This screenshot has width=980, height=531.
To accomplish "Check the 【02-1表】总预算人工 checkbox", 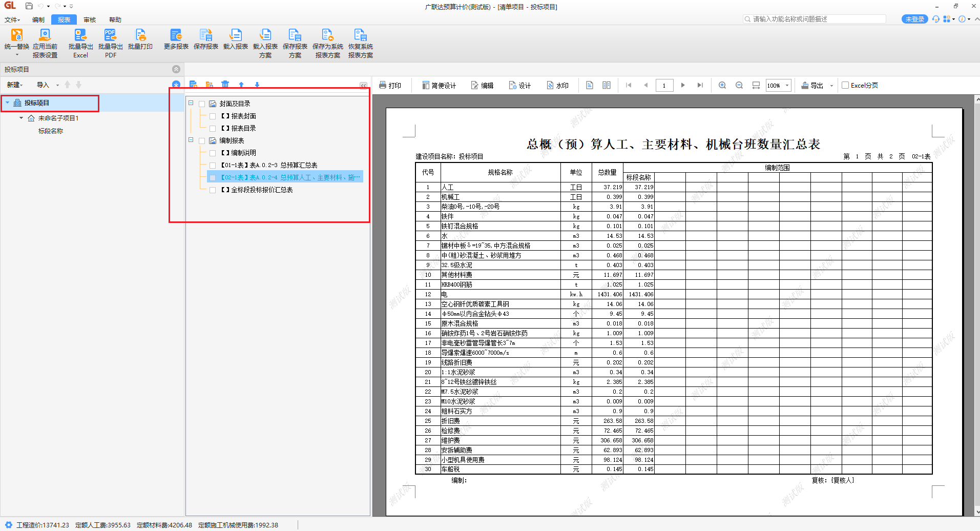I will pyautogui.click(x=213, y=178).
